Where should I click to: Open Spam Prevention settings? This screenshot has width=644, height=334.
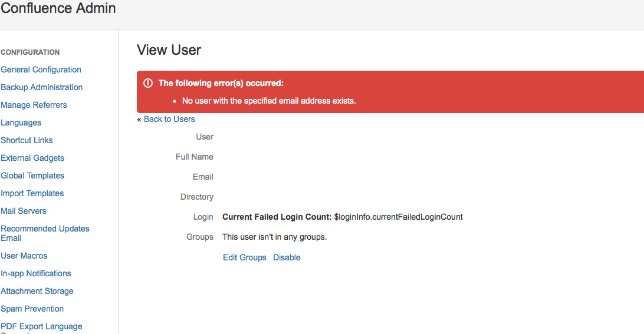pyautogui.click(x=32, y=309)
